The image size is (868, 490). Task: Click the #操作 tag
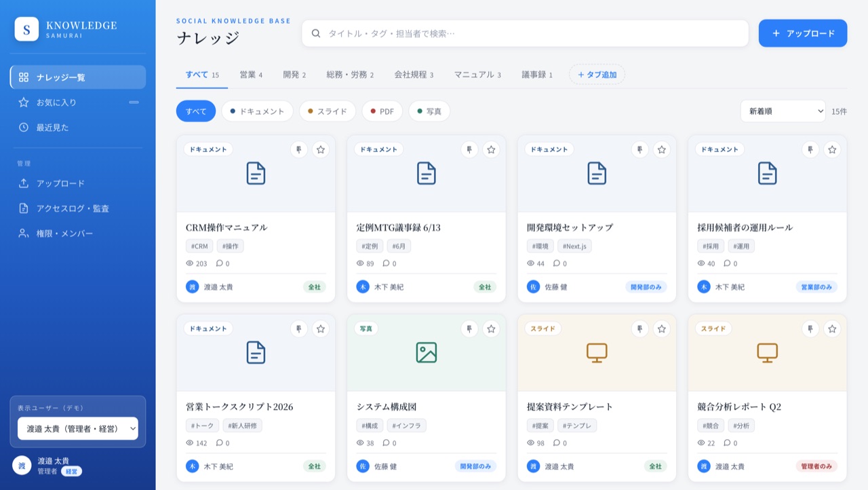click(x=231, y=246)
